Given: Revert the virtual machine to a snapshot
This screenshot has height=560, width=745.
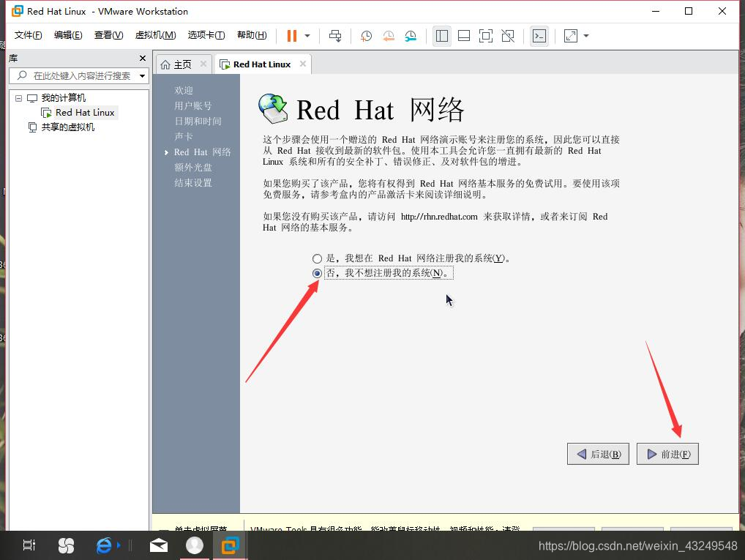Looking at the screenshot, I should pyautogui.click(x=388, y=36).
